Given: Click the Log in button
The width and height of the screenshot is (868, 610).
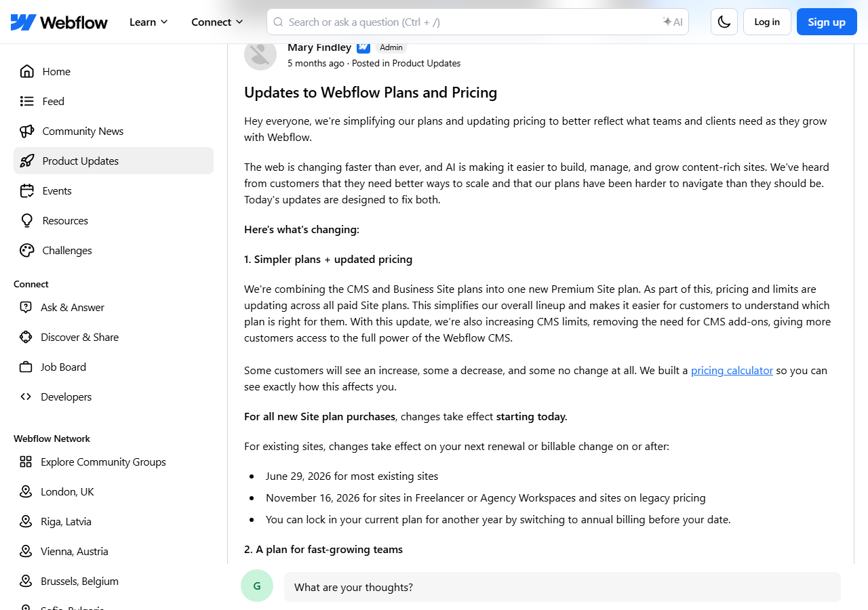Looking at the screenshot, I should pyautogui.click(x=767, y=22).
